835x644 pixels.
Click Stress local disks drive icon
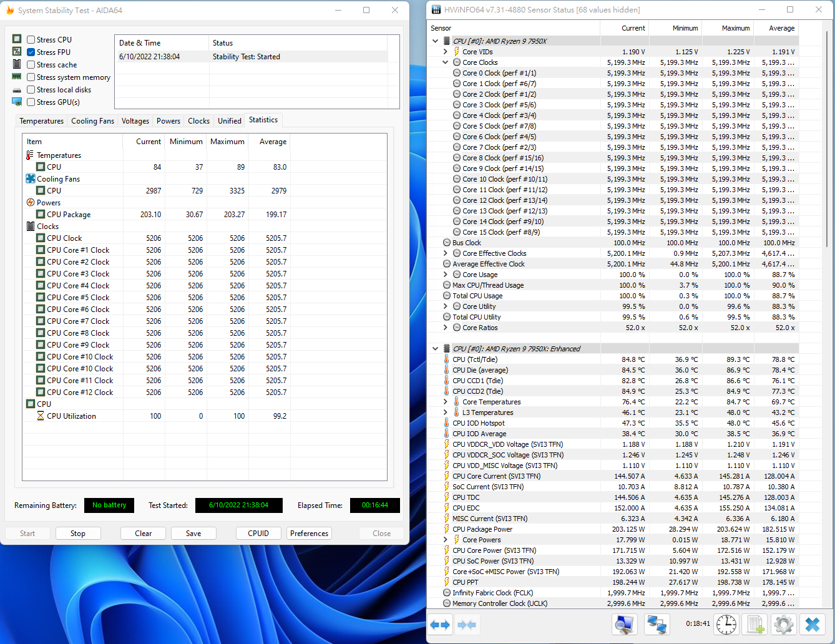click(x=17, y=90)
